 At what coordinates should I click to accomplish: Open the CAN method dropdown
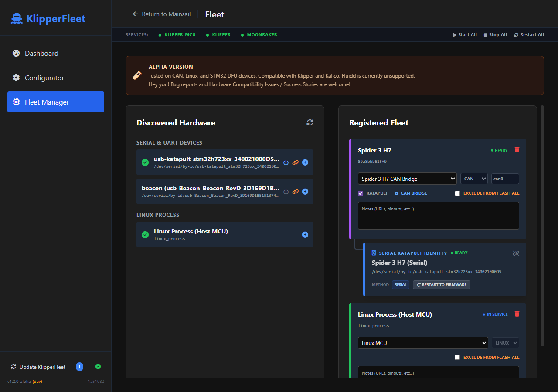474,179
